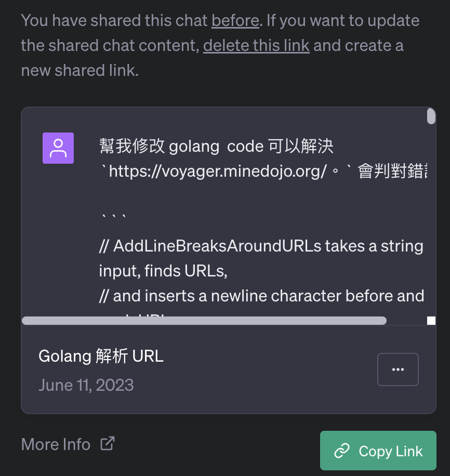Click the Golang 解析 URL chat title
This screenshot has height=476, width=450.
101,356
